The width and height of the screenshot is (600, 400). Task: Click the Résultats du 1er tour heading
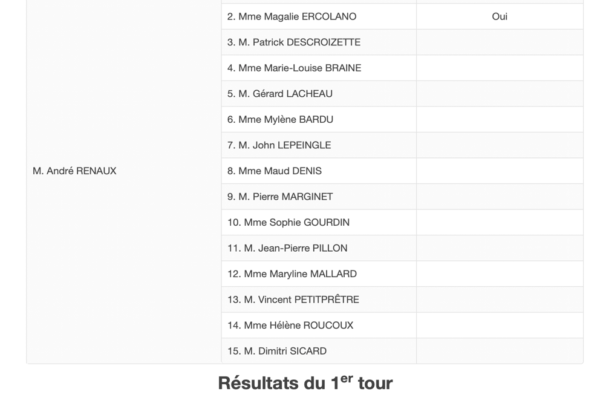(305, 383)
